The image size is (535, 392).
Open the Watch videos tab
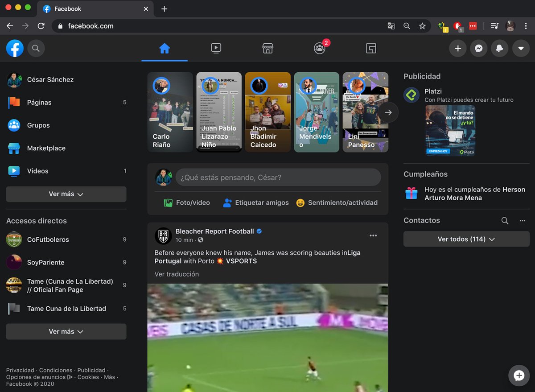216,48
